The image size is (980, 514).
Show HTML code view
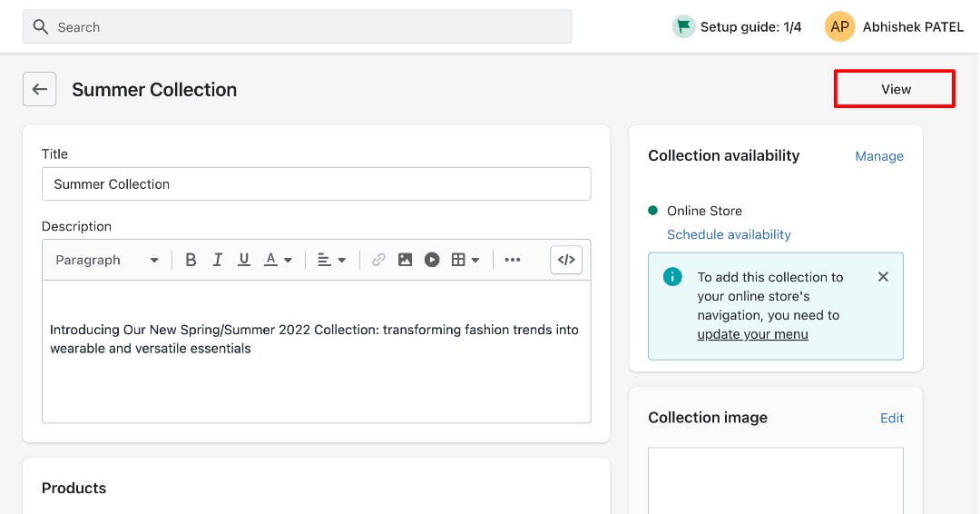[566, 260]
